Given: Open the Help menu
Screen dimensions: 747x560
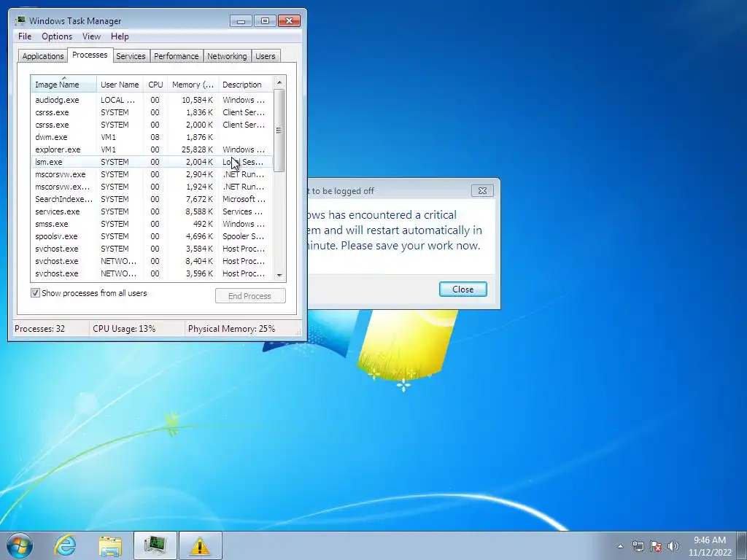Looking at the screenshot, I should (x=120, y=36).
